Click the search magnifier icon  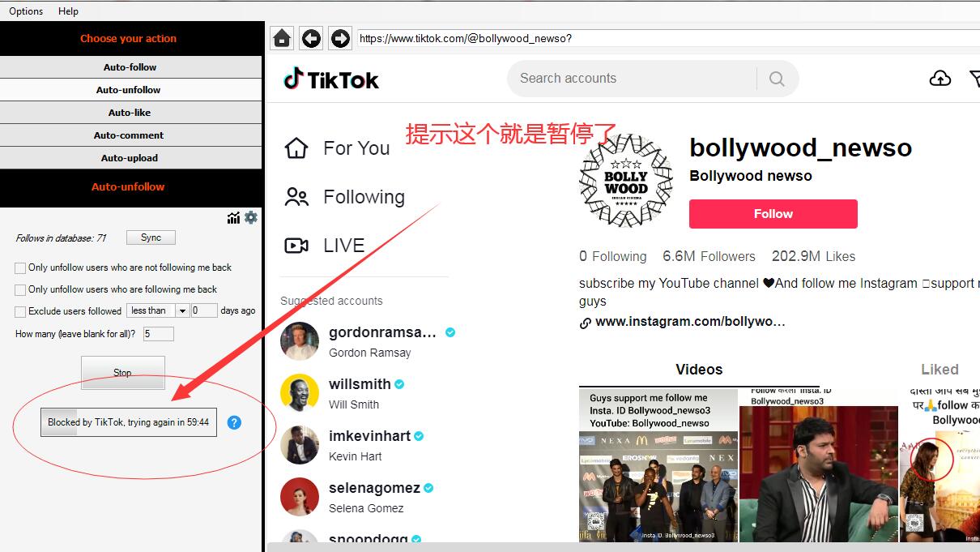[x=776, y=79]
